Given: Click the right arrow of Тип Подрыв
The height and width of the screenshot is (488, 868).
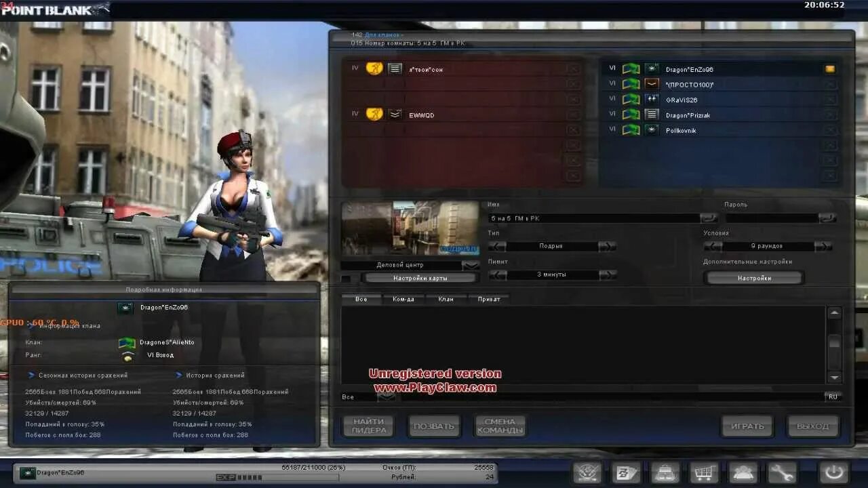Looking at the screenshot, I should pyautogui.click(x=608, y=246).
